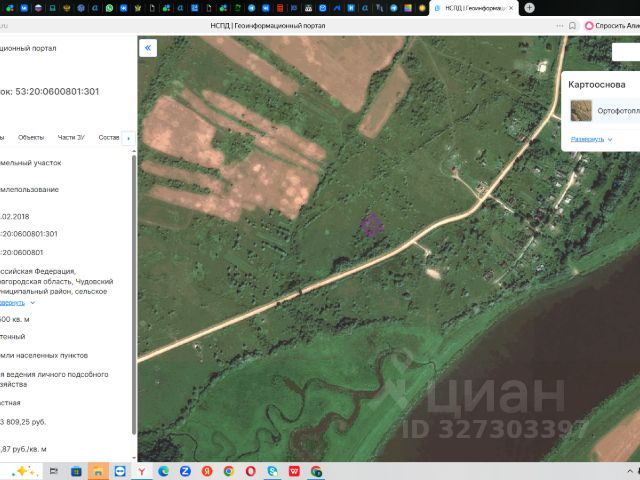Close the НСПД browser tab
The width and height of the screenshot is (640, 480).
511,8
